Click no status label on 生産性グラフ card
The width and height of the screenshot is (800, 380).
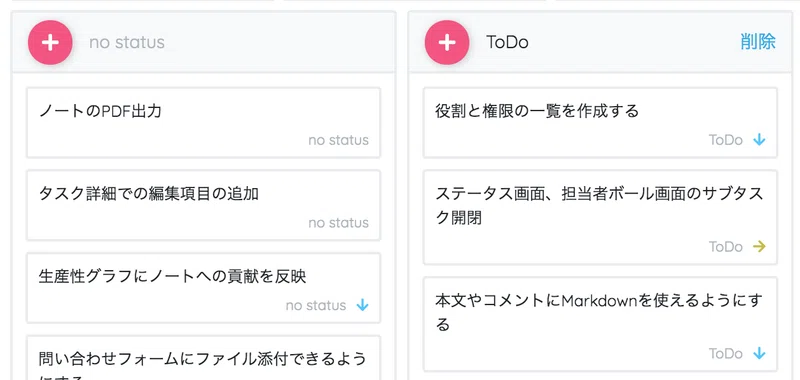point(316,306)
